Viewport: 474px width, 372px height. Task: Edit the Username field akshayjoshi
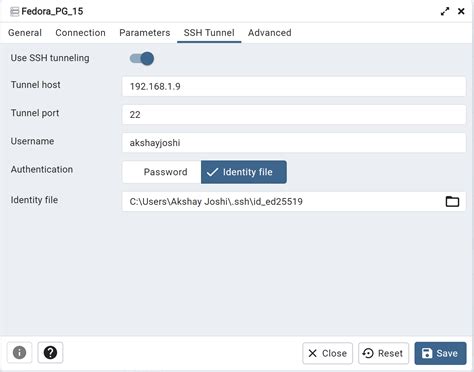click(294, 143)
